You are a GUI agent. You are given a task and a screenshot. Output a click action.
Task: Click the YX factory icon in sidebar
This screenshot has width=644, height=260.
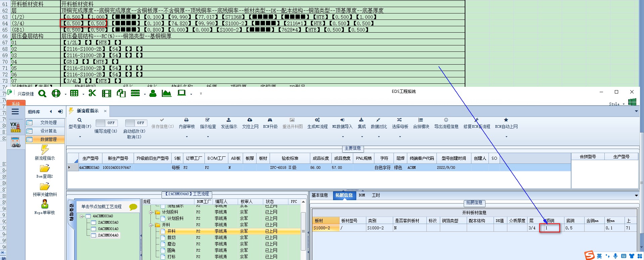click(x=15, y=127)
